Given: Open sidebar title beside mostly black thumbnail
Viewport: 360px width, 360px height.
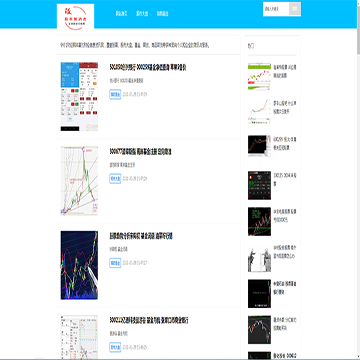Looking at the screenshot, I should point(285,288).
